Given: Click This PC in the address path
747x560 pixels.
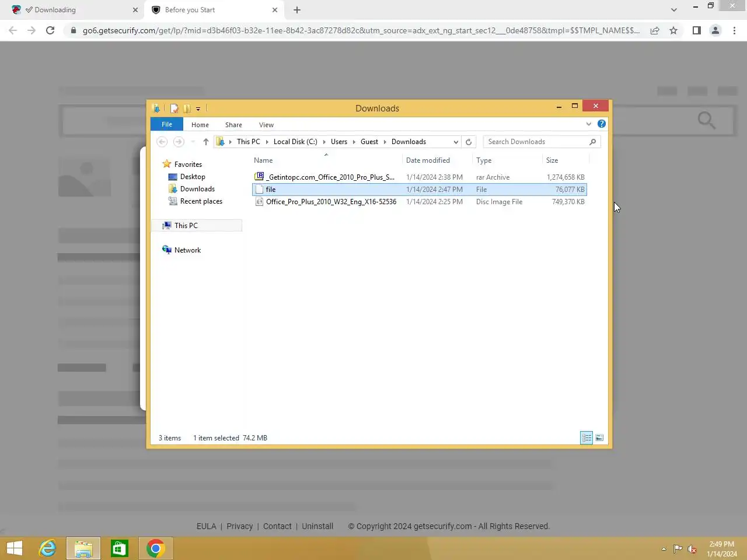Looking at the screenshot, I should (249, 142).
